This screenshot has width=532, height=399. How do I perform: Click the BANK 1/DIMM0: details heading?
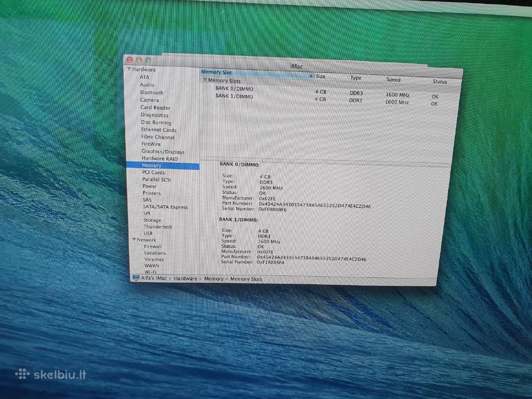coord(239,219)
